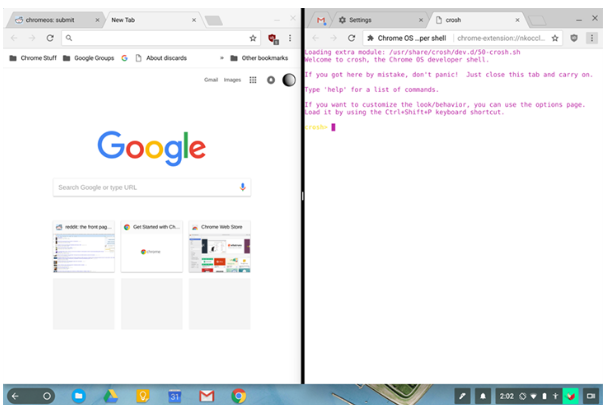Click the Google search box
This screenshot has height=405, width=604.
coord(152,187)
